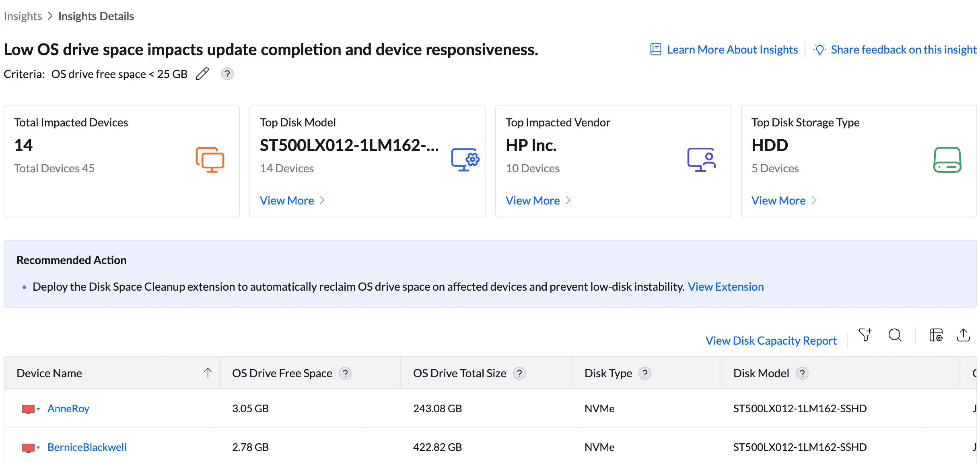Click the truncated ST500LX012-1LM162 model title

point(349,145)
